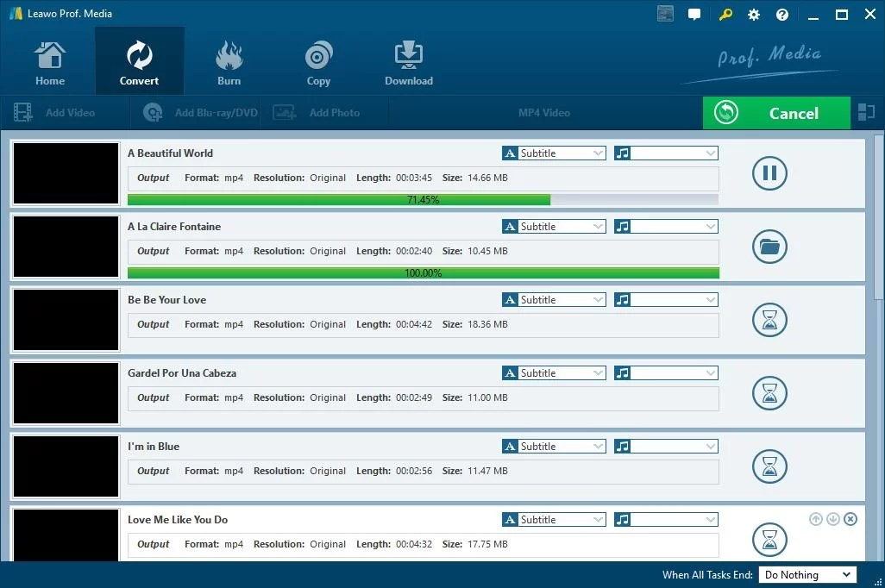Click the green Cancel button
This screenshot has width=885, height=588.
775,112
